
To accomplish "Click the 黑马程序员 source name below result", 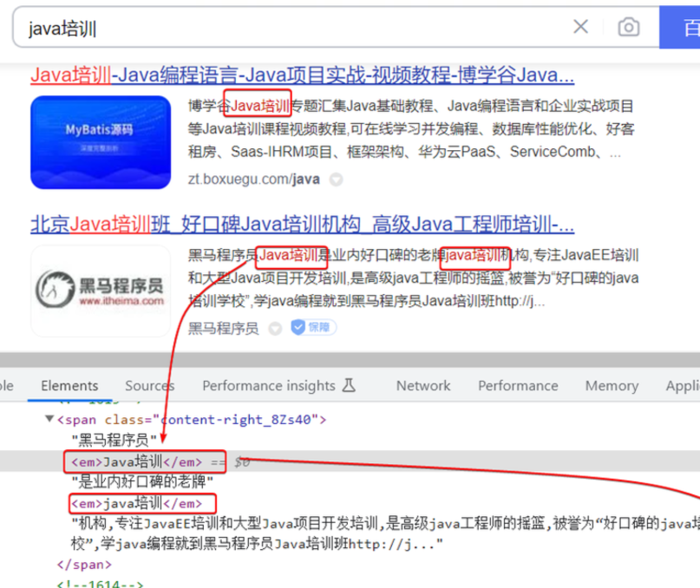I will tap(223, 328).
